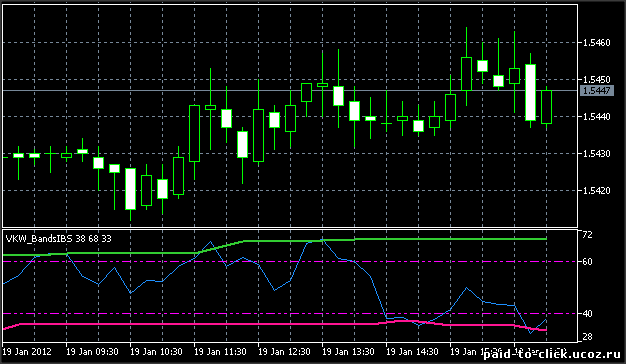
Task: Select the 19 Jan 13:30 time marker
Action: (348, 352)
